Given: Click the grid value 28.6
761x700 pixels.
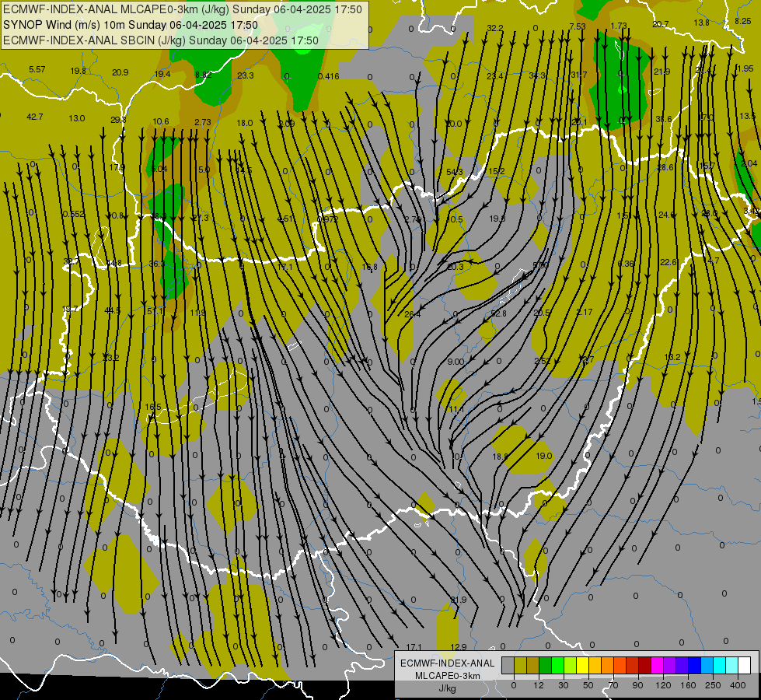Looking at the screenshot, I should 665,167.
